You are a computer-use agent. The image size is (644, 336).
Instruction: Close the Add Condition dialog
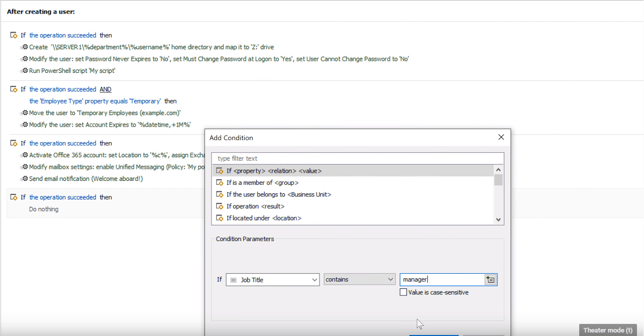click(x=501, y=137)
